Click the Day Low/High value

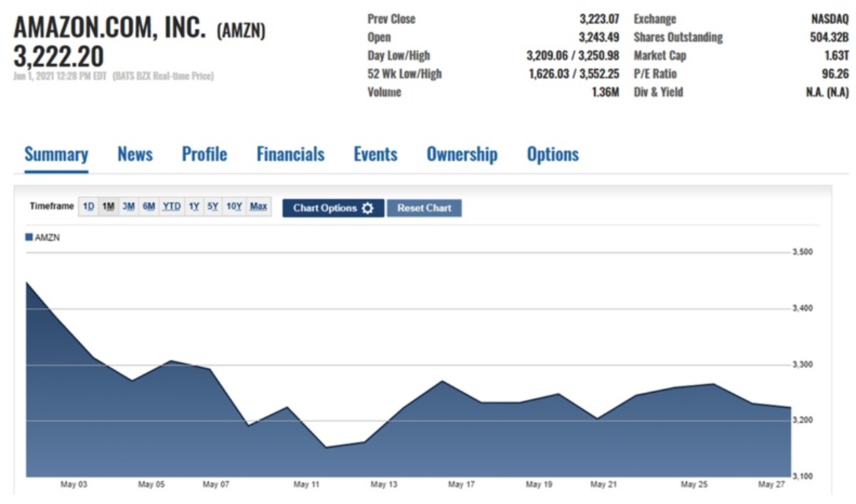tap(573, 56)
